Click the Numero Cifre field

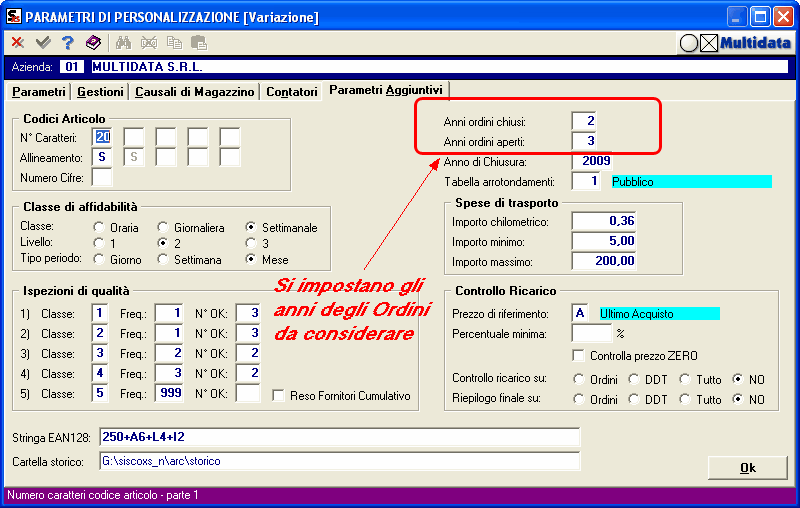102,177
